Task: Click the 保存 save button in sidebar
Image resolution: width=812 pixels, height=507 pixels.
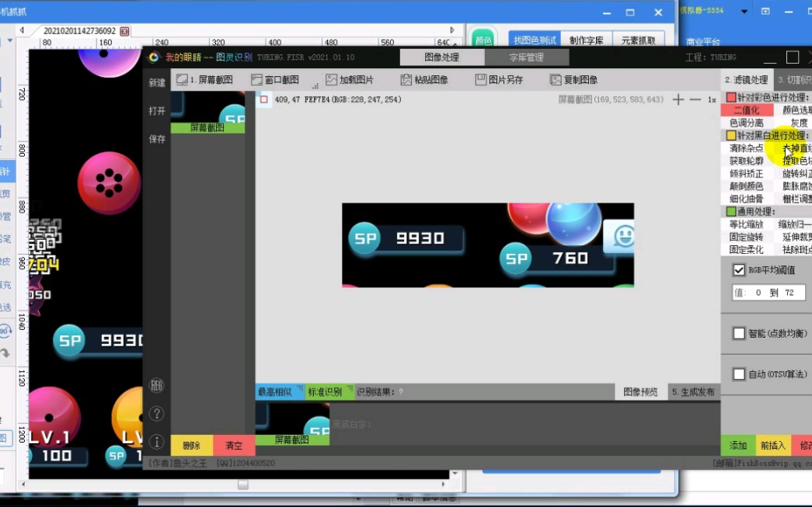Action: [x=157, y=139]
